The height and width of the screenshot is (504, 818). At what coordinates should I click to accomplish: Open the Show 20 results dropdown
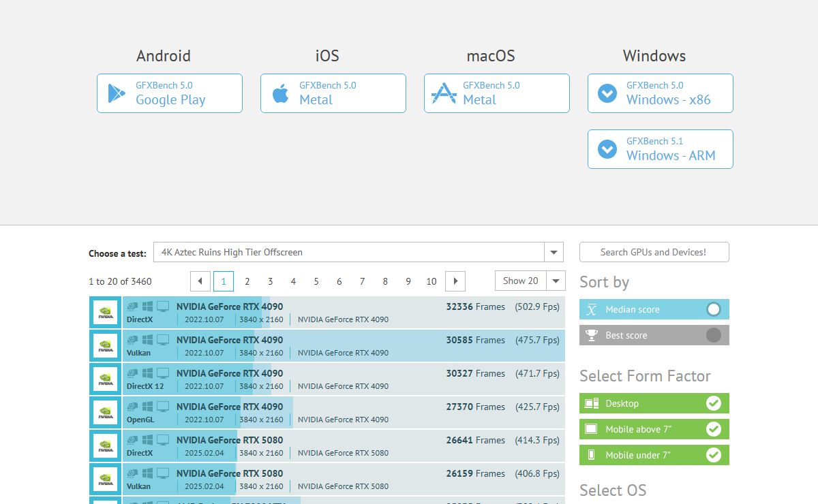[x=530, y=281]
